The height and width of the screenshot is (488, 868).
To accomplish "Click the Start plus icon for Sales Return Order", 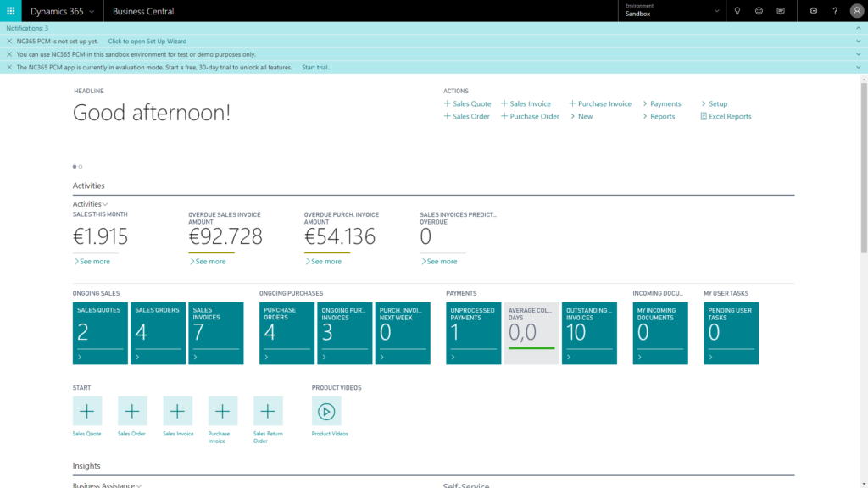I will [x=268, y=411].
